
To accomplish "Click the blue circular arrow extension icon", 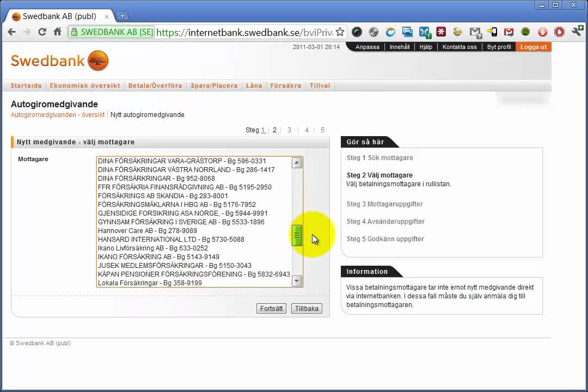I will click(x=390, y=32).
